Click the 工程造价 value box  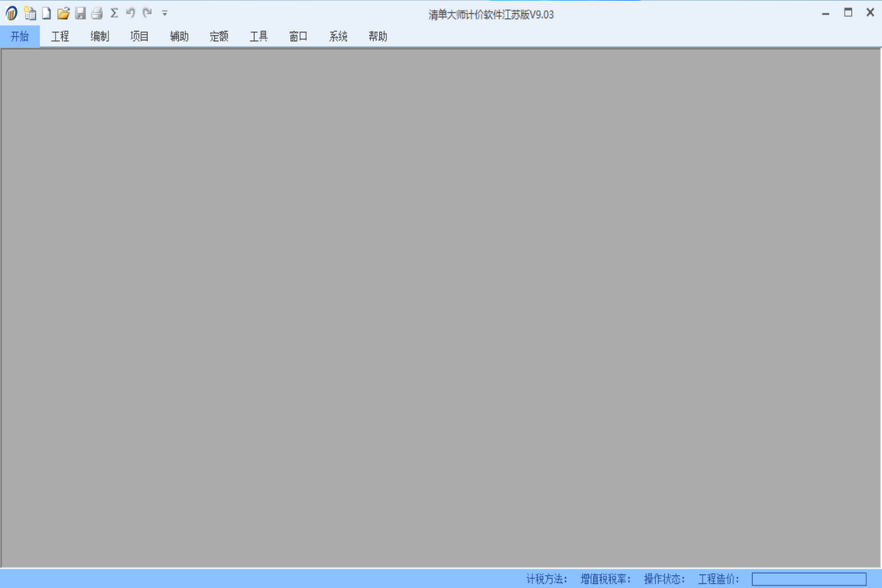click(x=808, y=579)
